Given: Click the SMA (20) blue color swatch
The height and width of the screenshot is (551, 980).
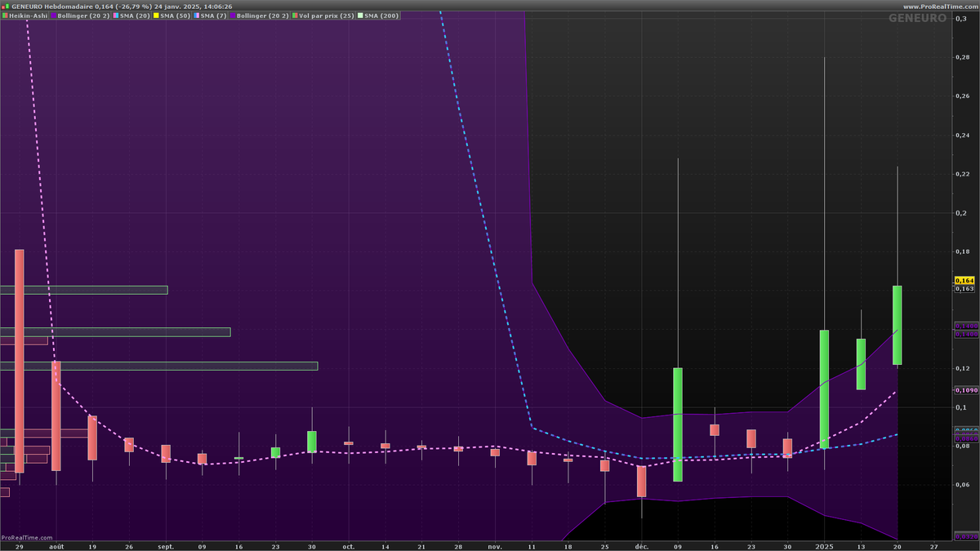Looking at the screenshot, I should pyautogui.click(x=116, y=16).
